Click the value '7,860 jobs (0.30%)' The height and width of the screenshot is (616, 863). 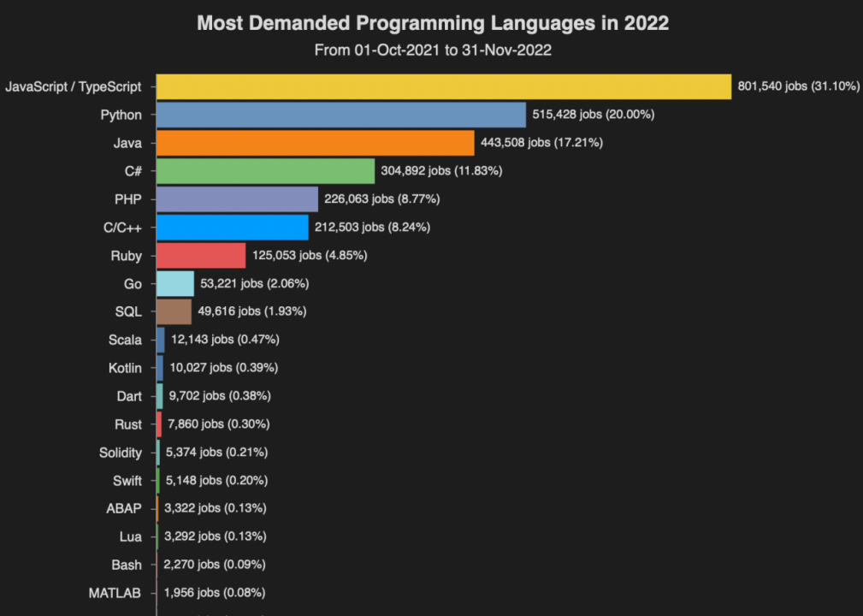[x=218, y=423]
